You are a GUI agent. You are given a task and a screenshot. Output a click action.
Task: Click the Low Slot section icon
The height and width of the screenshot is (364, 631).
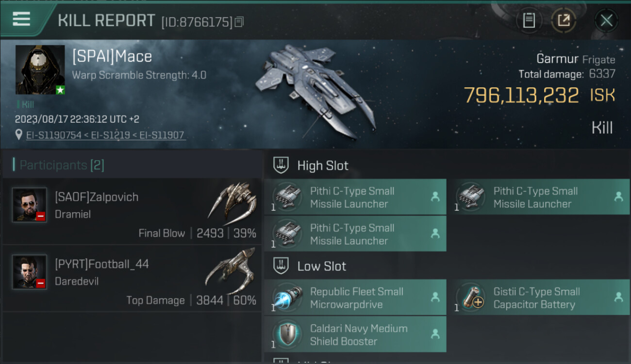point(282,266)
